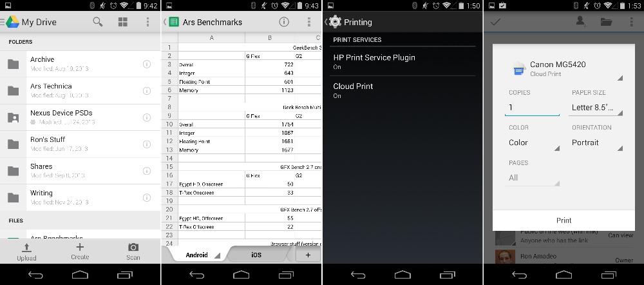This screenshot has height=285, width=644.
Task: Show info for the Archive folder
Action: coord(147,64)
